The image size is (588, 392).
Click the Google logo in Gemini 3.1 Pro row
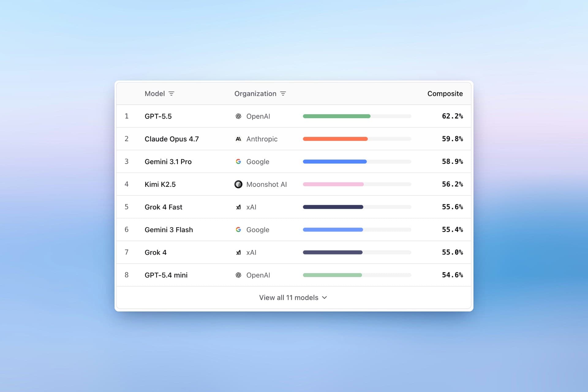(x=238, y=162)
